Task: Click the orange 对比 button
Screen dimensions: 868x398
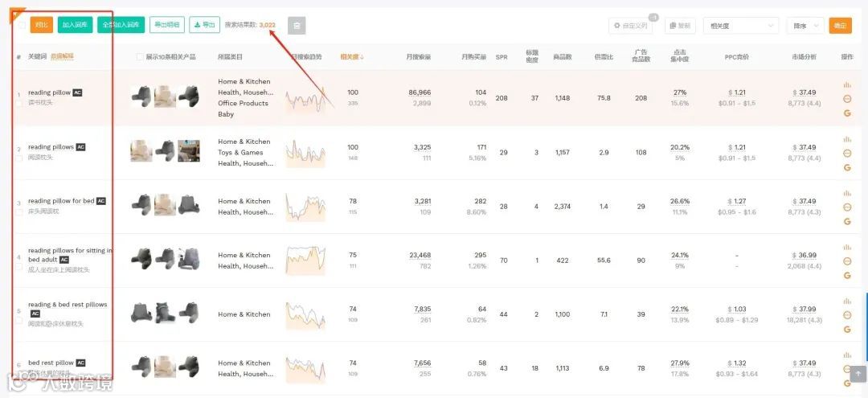Action: click(x=42, y=25)
